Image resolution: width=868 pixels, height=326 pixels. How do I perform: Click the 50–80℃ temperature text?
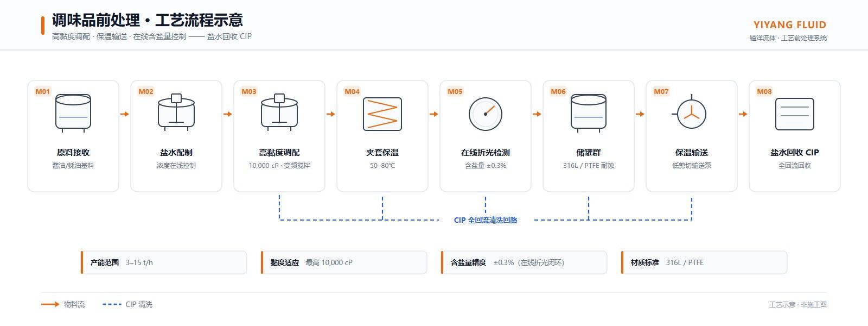click(382, 166)
